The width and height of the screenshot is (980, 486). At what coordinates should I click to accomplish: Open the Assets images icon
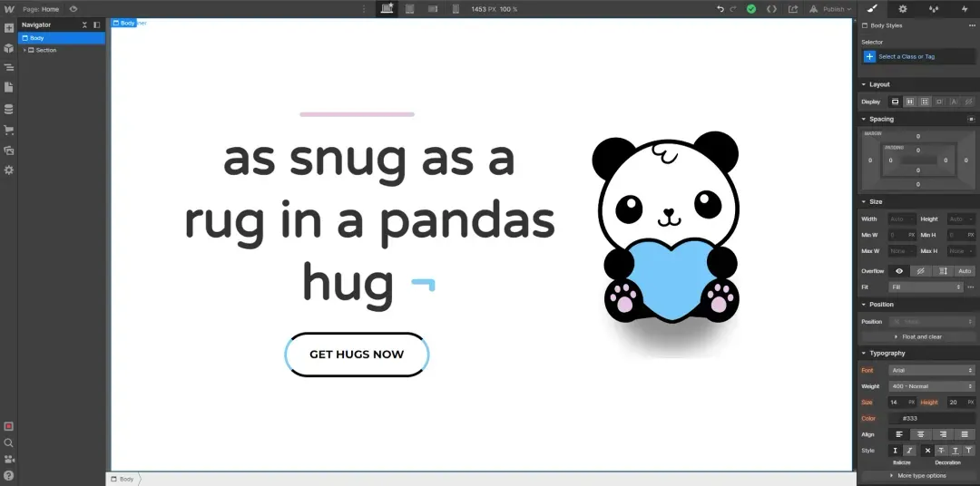pos(9,150)
